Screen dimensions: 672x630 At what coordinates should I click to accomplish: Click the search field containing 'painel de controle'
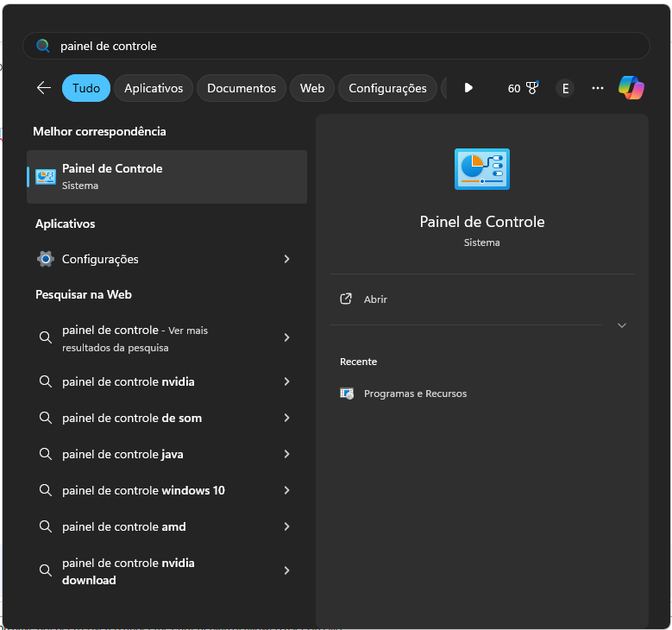(336, 46)
